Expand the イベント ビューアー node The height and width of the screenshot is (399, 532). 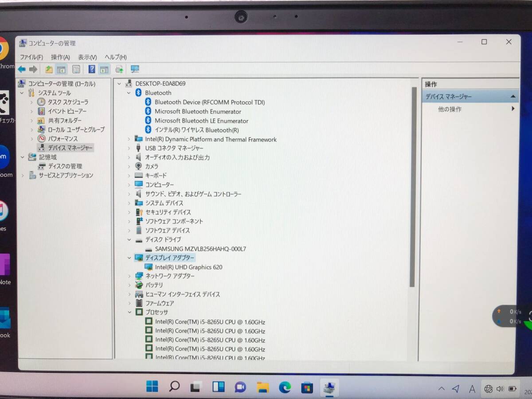(31, 111)
